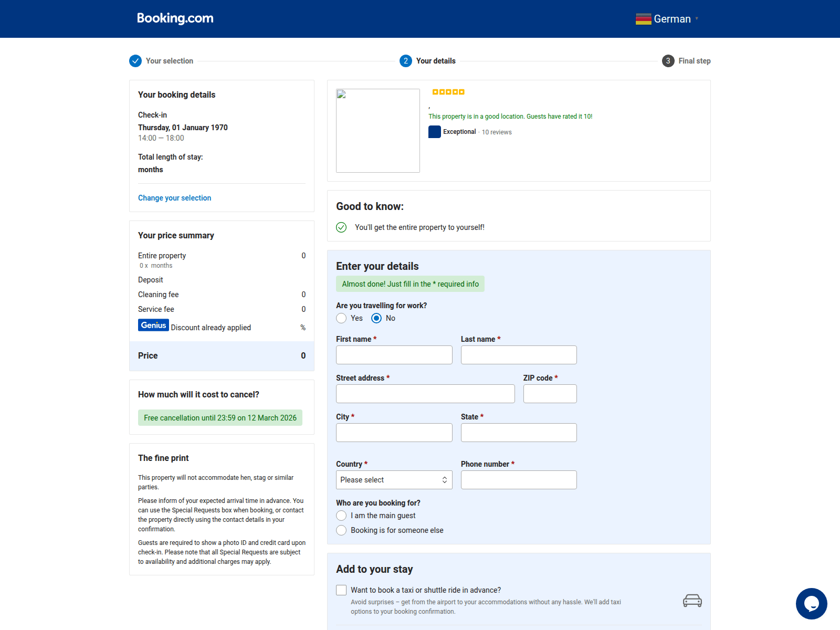
Task: Select No for travelling for work
Action: [376, 318]
